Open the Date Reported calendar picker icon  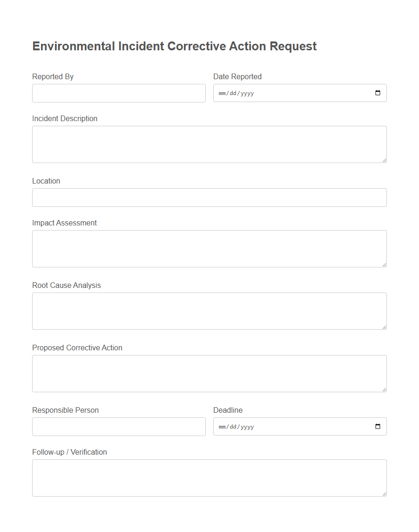coord(377,93)
